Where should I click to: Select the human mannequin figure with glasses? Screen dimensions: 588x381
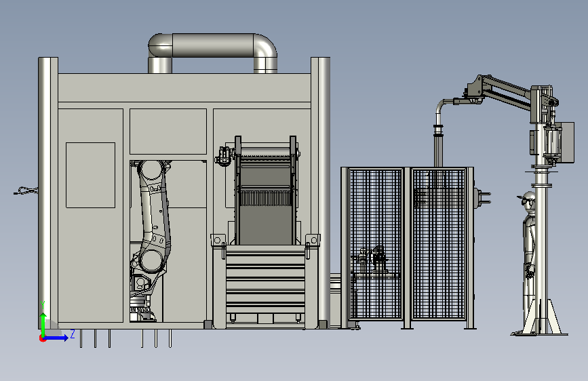(x=529, y=262)
